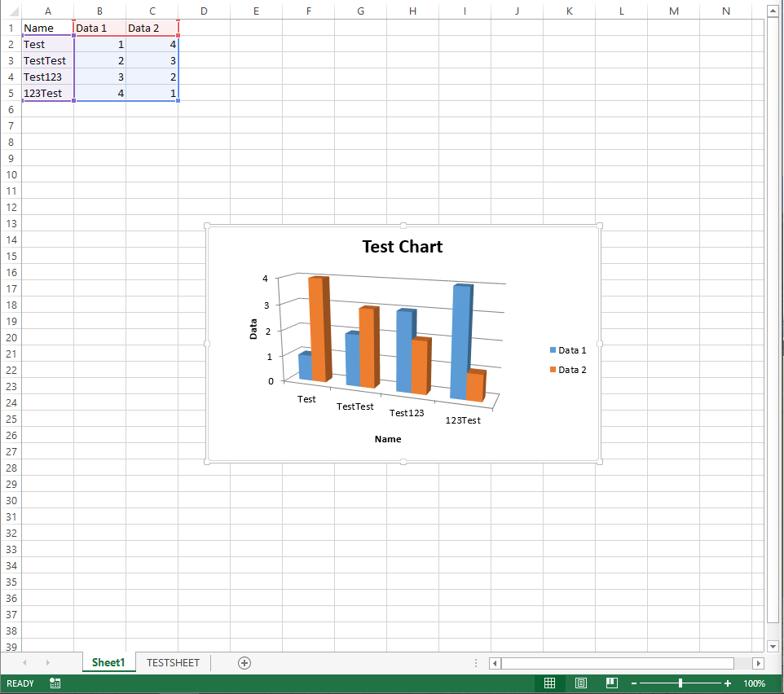Select the Sheet1 tab
Image resolution: width=784 pixels, height=694 pixels.
pyautogui.click(x=108, y=663)
